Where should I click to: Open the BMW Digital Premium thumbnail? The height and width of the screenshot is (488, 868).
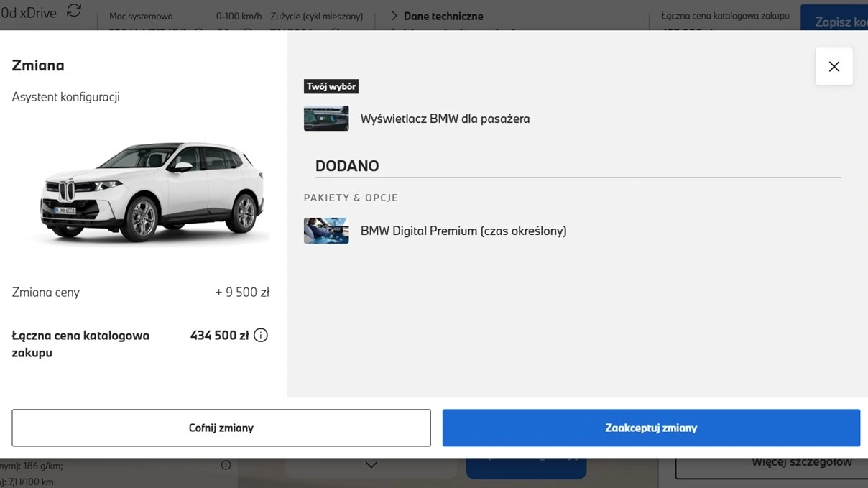click(x=326, y=231)
